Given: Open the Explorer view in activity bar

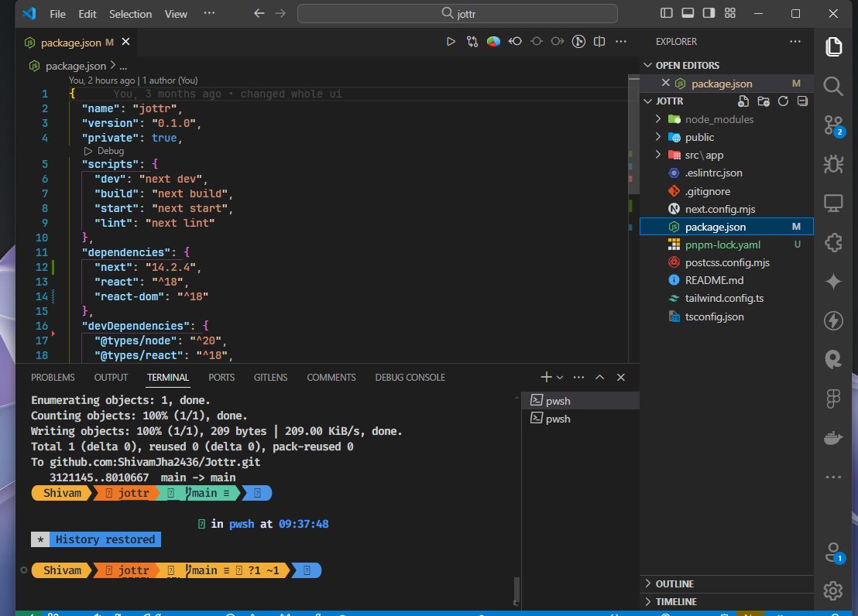Looking at the screenshot, I should point(833,46).
